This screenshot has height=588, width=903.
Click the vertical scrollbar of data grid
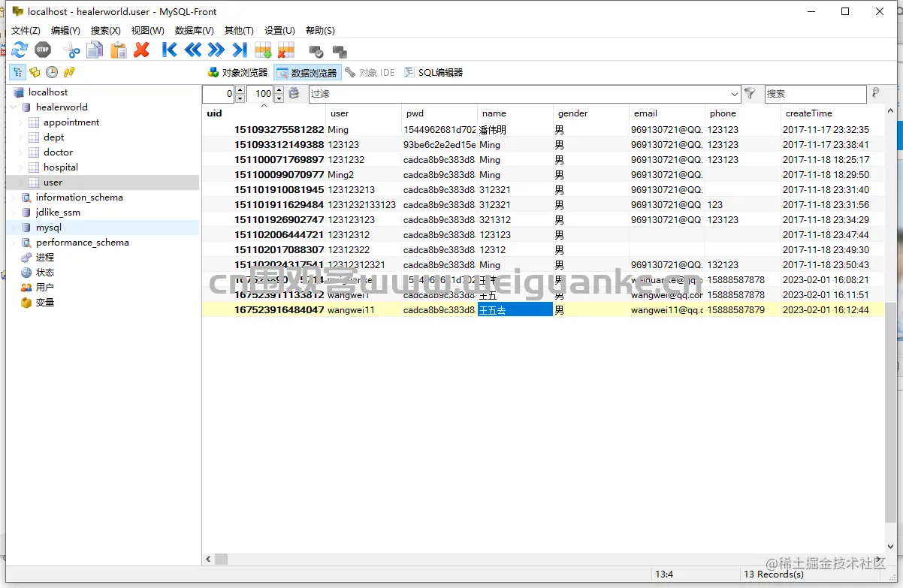click(890, 413)
